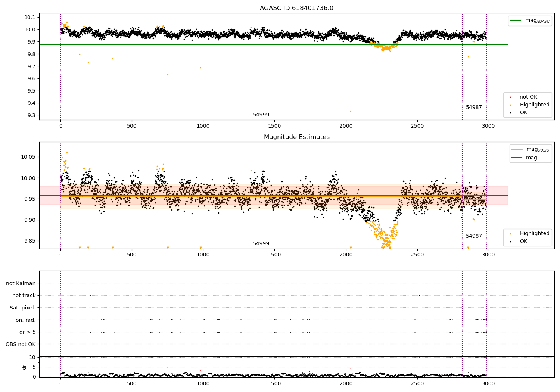Click the 'Ion. rad.' row label
Viewport: 560px width, 392px height.
point(25,320)
